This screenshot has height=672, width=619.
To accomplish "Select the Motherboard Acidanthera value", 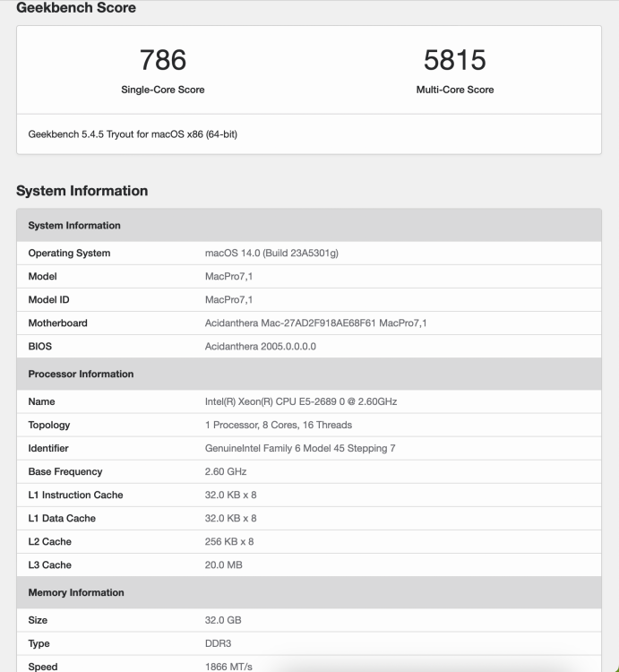I will click(315, 323).
